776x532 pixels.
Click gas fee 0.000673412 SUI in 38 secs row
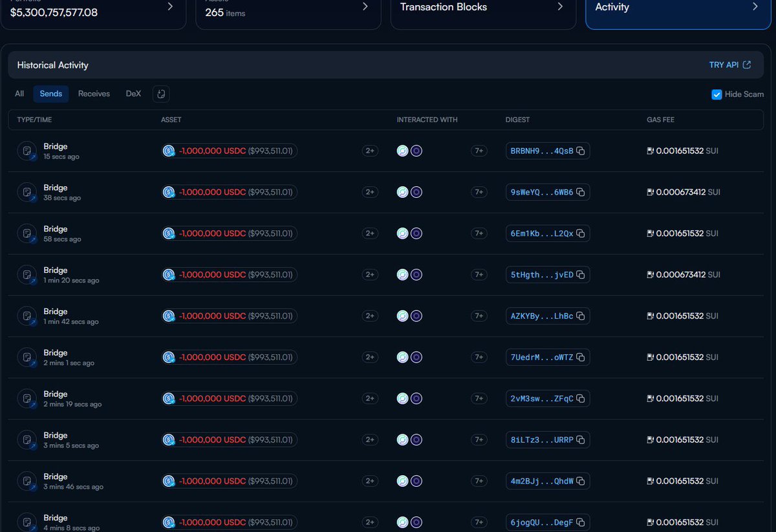click(683, 192)
